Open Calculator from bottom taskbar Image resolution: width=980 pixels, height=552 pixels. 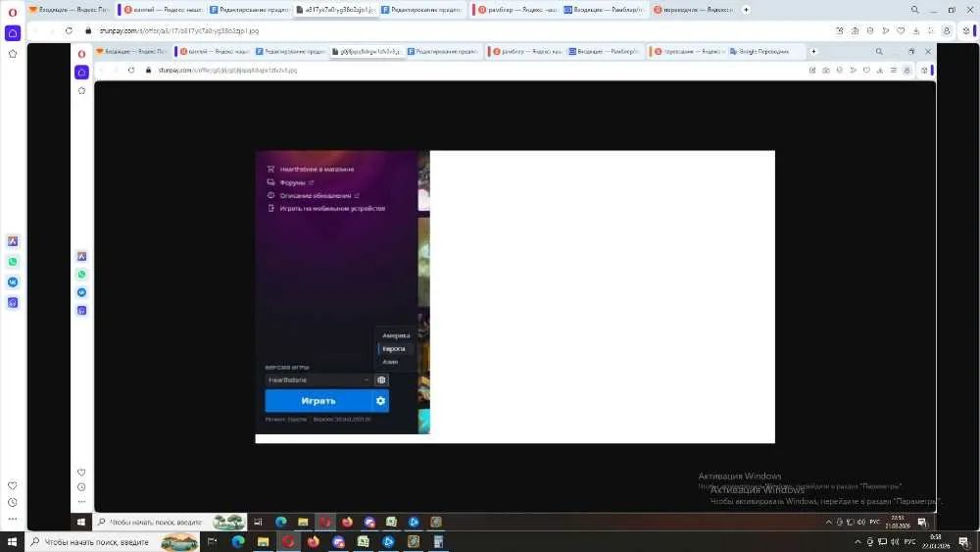click(x=438, y=542)
